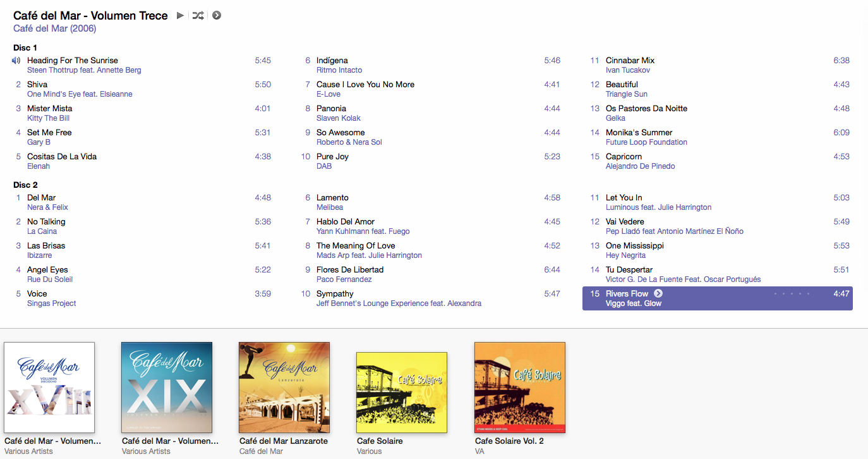Open artist Steen Thottrup feat. Annette Berg
This screenshot has height=459, width=868.
click(x=84, y=70)
